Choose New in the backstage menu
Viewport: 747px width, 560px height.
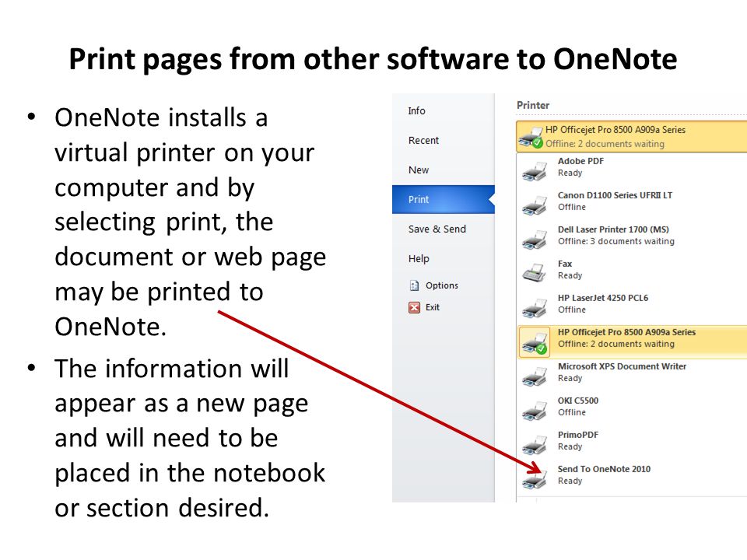419,170
